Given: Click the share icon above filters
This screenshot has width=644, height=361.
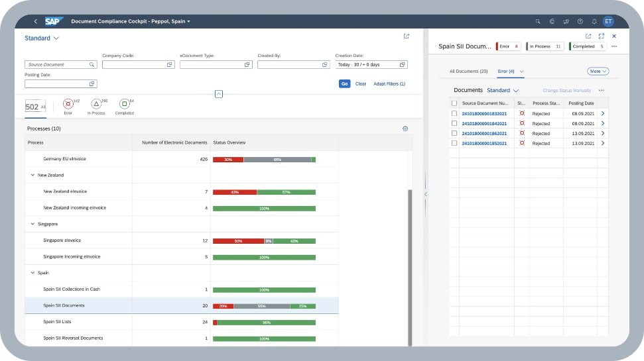Looking at the screenshot, I should 406,36.
